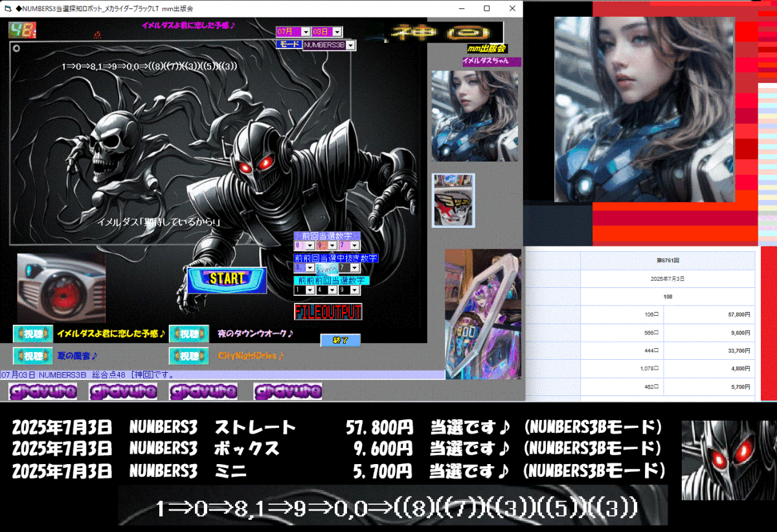Click the 9,600円 table cell
The width and height of the screenshot is (777, 532).
pyautogui.click(x=709, y=333)
